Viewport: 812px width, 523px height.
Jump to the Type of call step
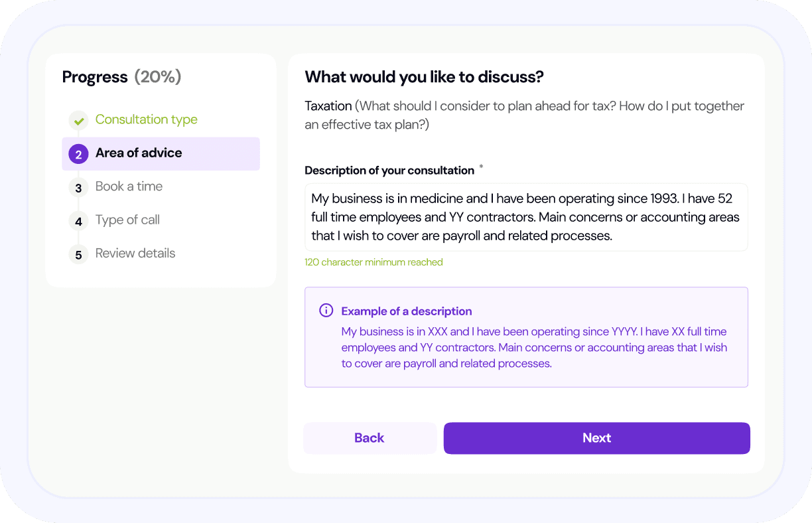(127, 220)
